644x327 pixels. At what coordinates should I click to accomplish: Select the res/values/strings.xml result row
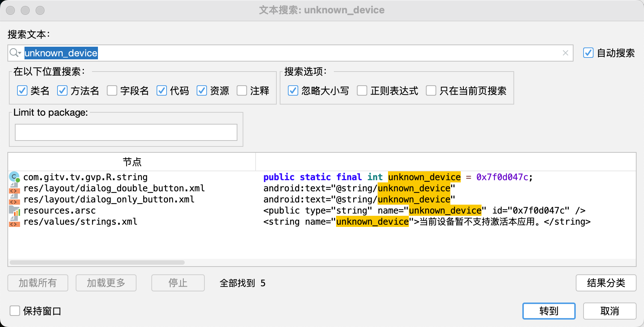tap(80, 222)
